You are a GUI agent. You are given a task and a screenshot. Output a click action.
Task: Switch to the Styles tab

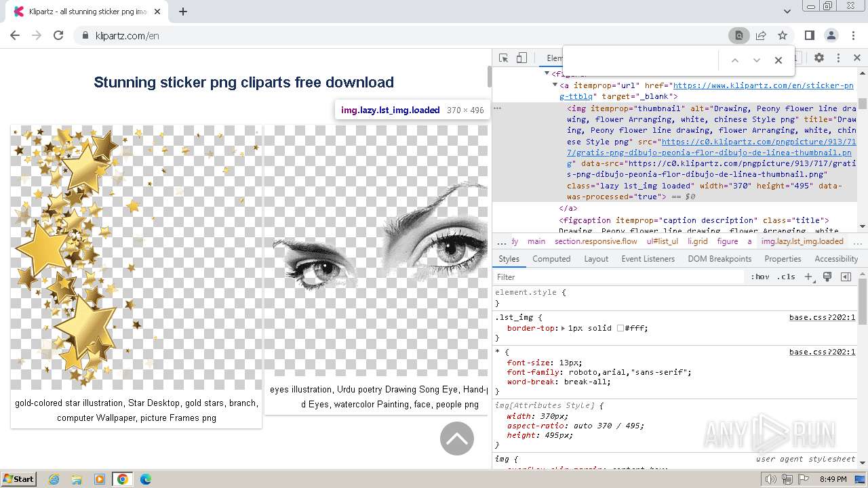pyautogui.click(x=509, y=259)
